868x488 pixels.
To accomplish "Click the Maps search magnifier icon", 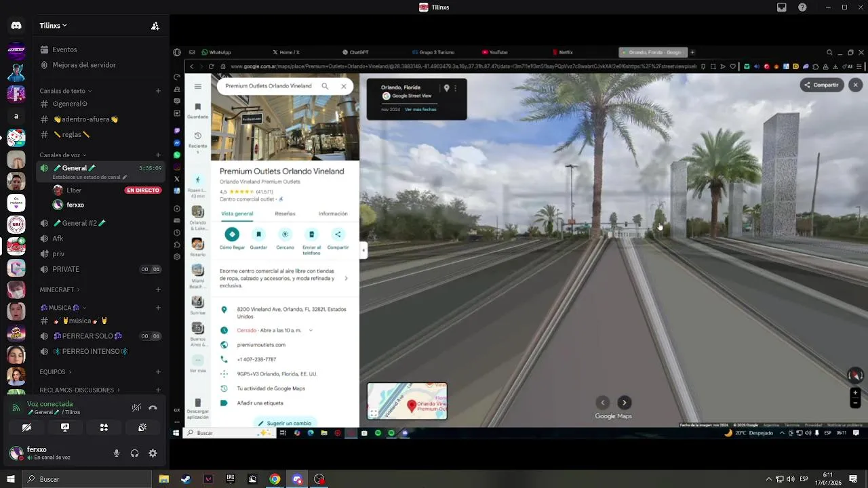I will pyautogui.click(x=325, y=86).
